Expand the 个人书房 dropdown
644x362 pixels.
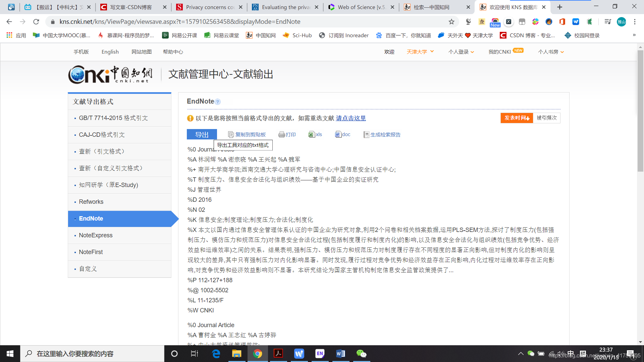coord(551,52)
